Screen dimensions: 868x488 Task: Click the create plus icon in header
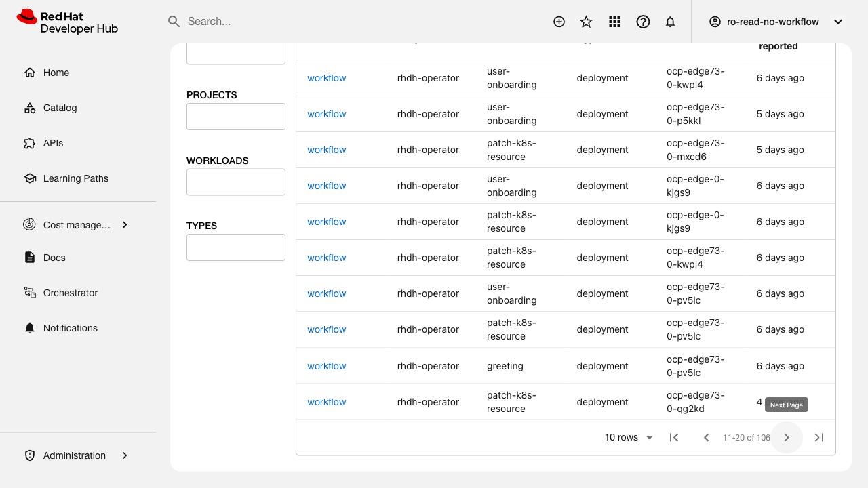pyautogui.click(x=559, y=22)
